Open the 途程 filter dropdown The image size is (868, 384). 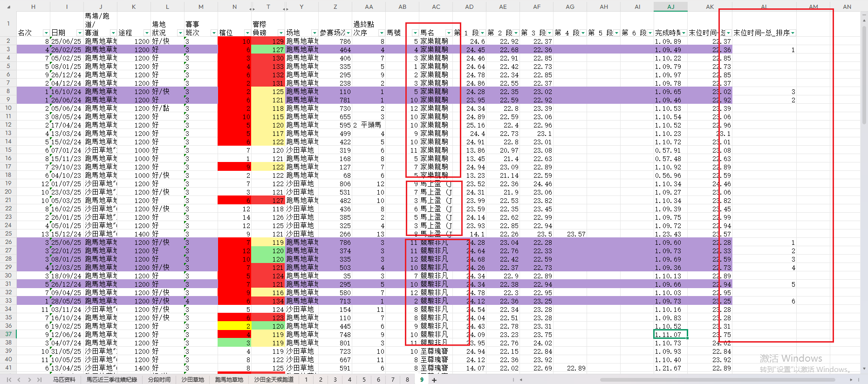[x=147, y=33]
